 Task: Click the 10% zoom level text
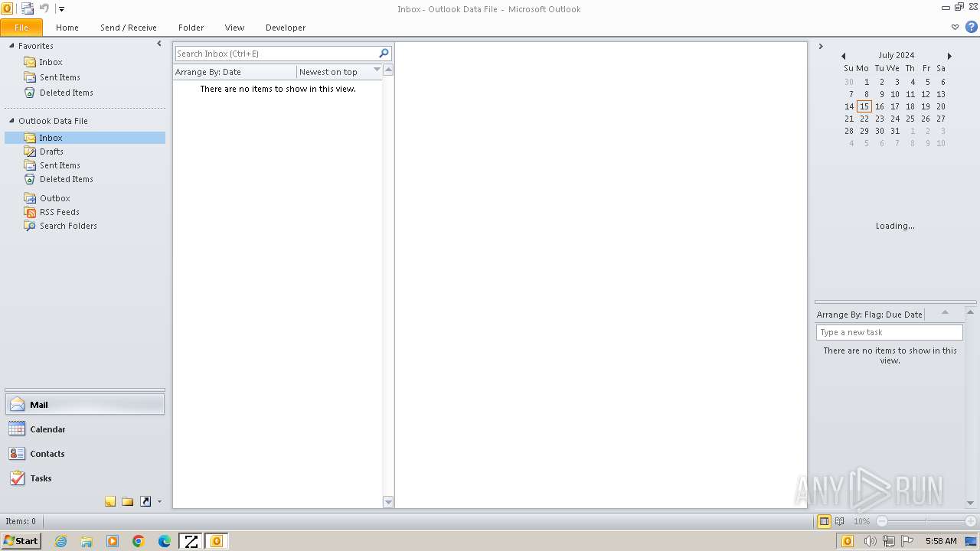click(862, 521)
